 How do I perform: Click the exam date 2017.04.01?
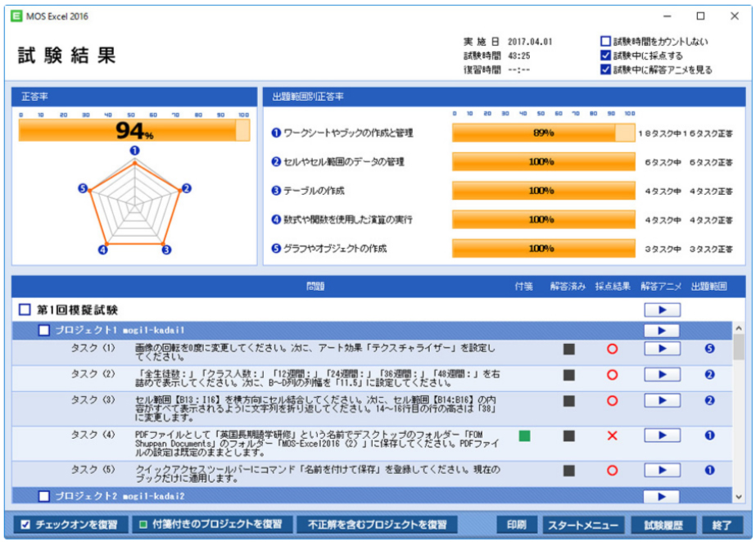pos(530,42)
